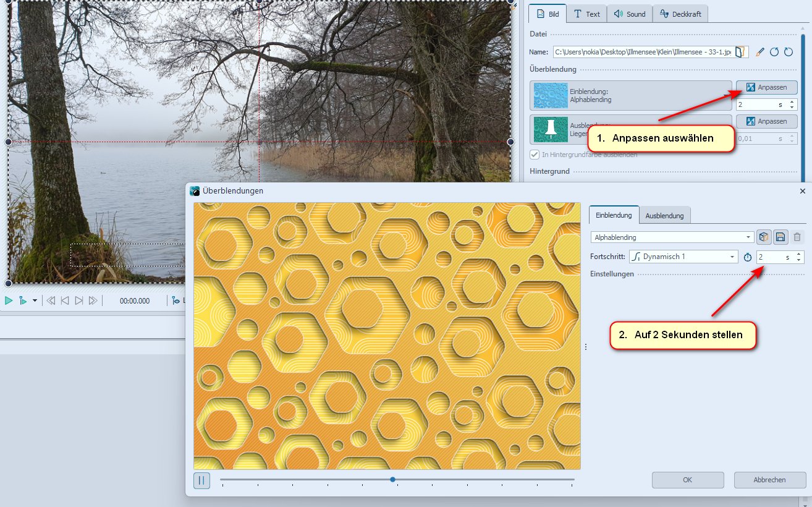The width and height of the screenshot is (812, 507).
Task: Click the folder browse icon in Name field
Action: (x=742, y=53)
